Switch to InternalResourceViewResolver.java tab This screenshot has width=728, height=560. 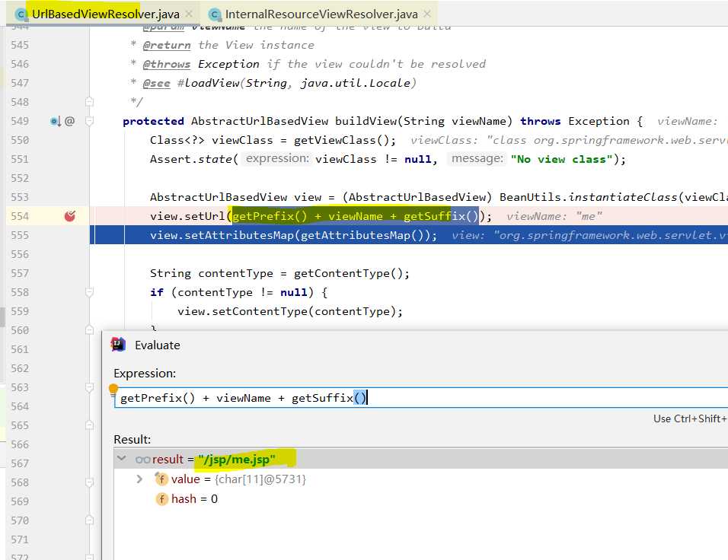tap(321, 14)
